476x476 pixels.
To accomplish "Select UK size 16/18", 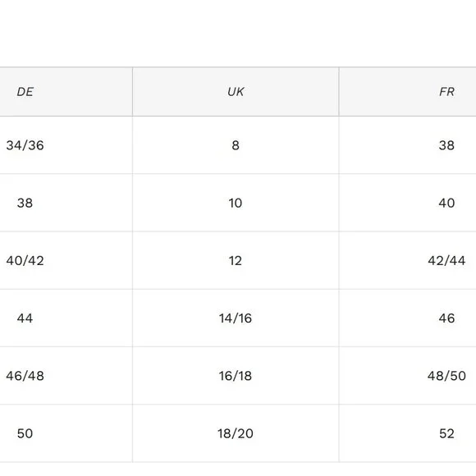I will click(x=236, y=376).
